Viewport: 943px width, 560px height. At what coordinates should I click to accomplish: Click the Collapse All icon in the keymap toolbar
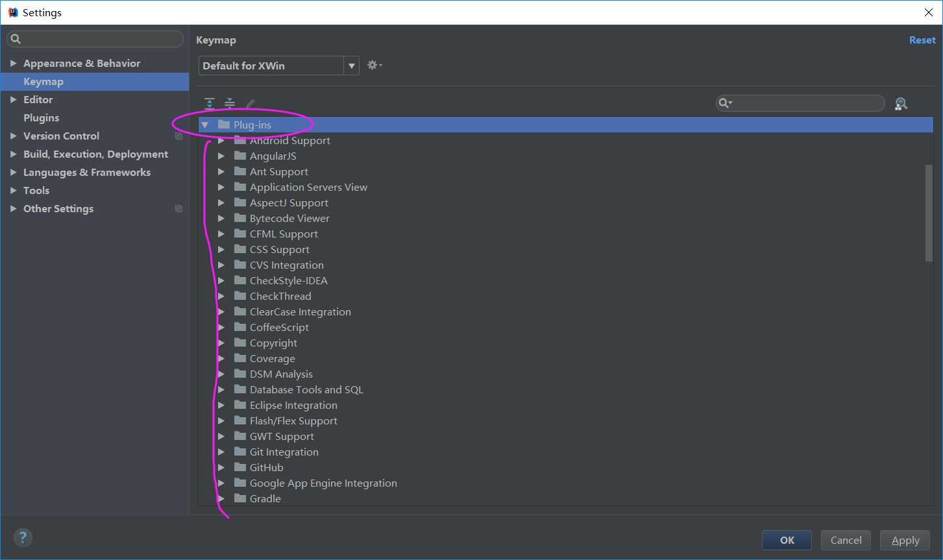[x=230, y=103]
